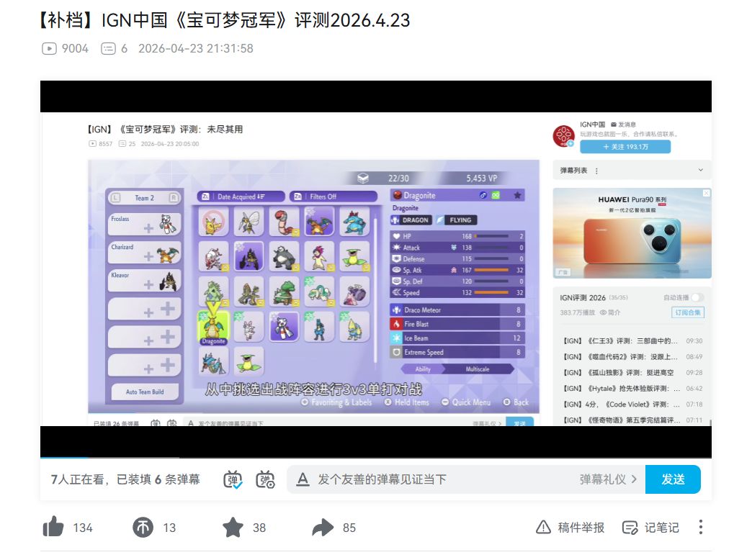The width and height of the screenshot is (734, 560).
Task: Click the thumbs-up like icon
Action: [x=53, y=528]
